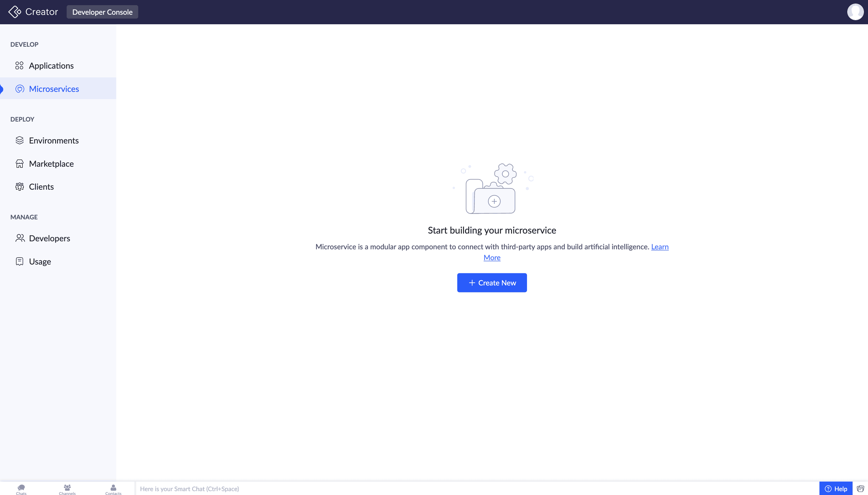
Task: Click the Help button
Action: click(x=836, y=489)
